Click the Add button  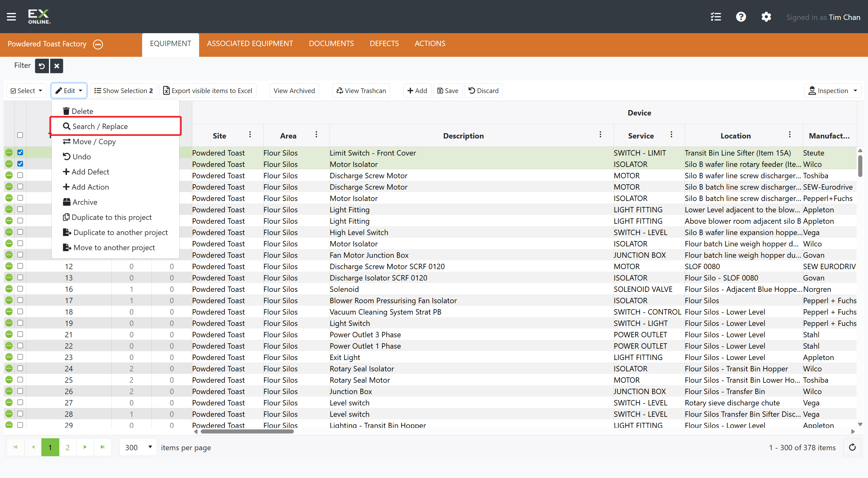click(x=417, y=91)
